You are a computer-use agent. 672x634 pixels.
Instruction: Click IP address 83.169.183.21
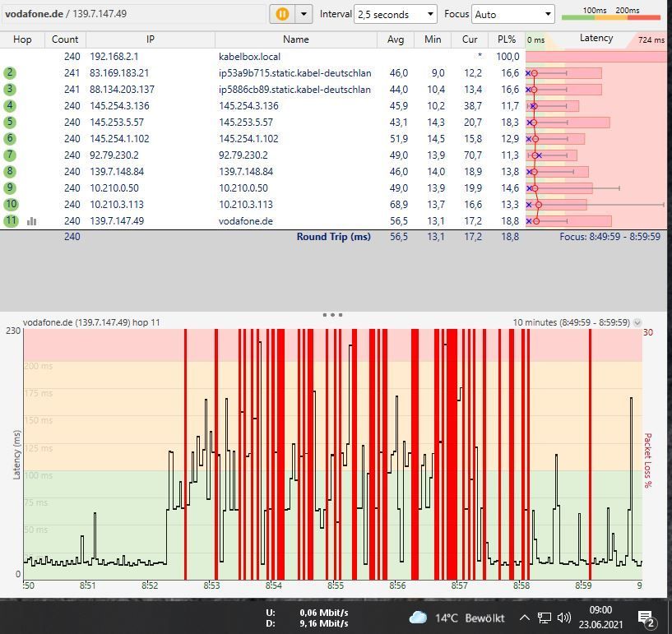click(119, 73)
